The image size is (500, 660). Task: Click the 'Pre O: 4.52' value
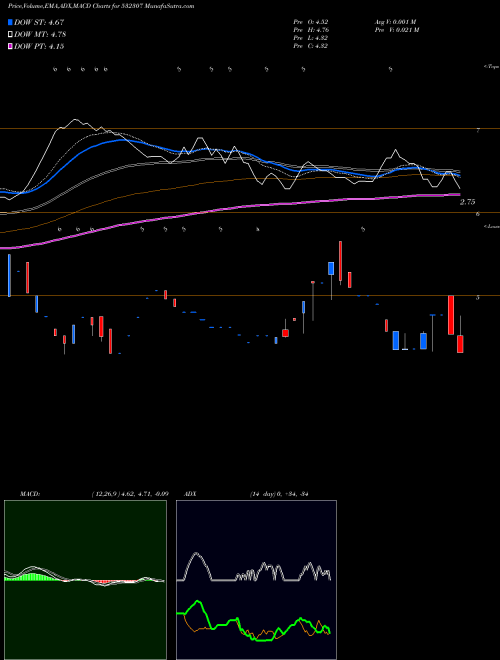point(311,22)
